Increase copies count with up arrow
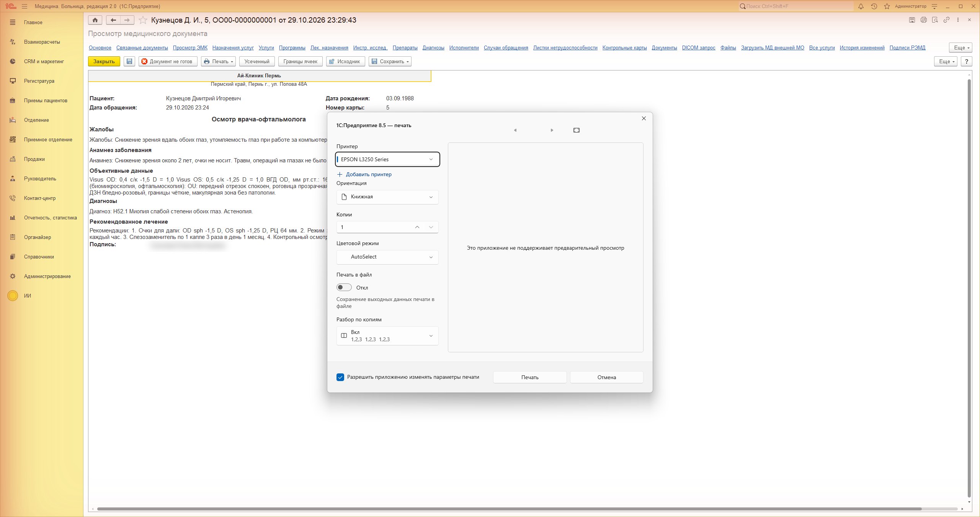The height and width of the screenshot is (517, 980). click(x=417, y=227)
